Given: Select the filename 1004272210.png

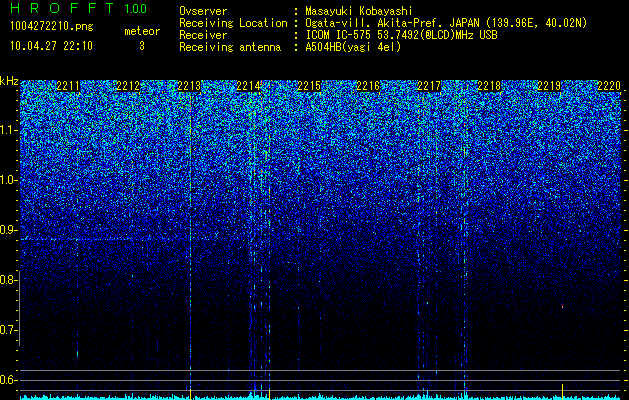Looking at the screenshot, I should point(51,26).
